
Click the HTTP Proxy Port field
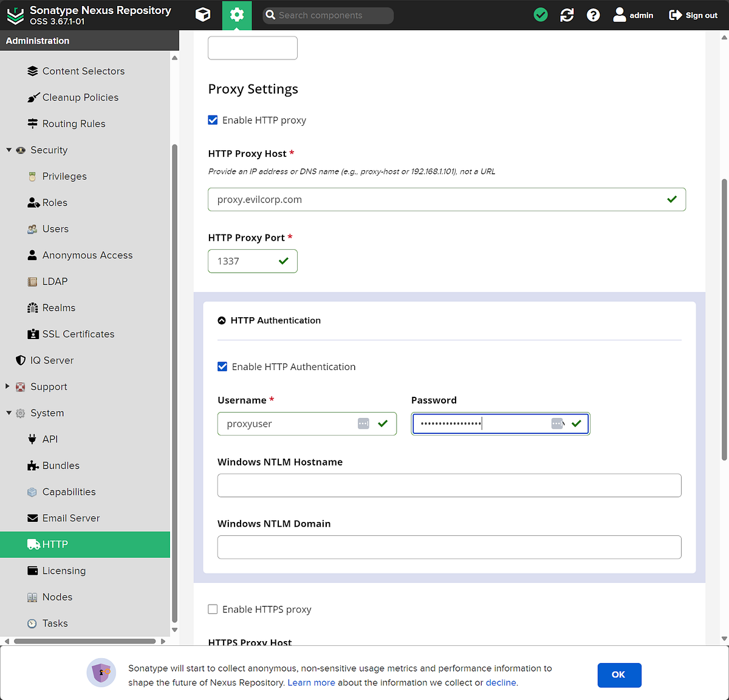[x=253, y=261]
